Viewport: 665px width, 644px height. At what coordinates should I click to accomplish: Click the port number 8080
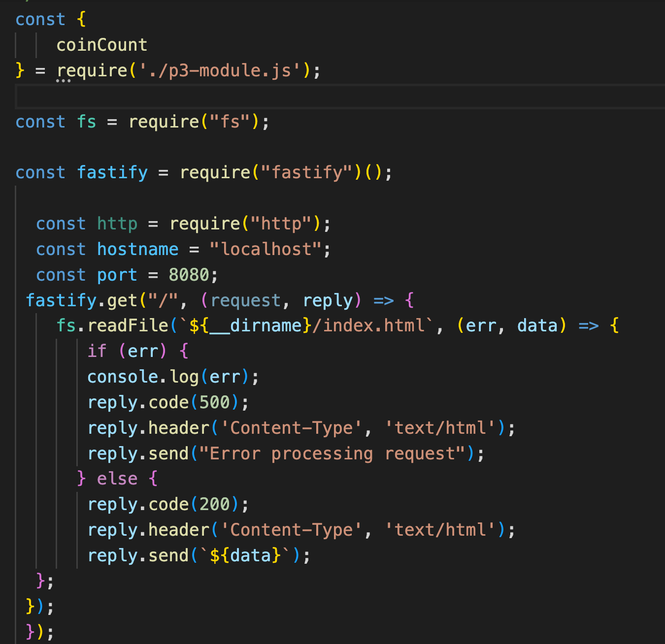[x=189, y=275]
